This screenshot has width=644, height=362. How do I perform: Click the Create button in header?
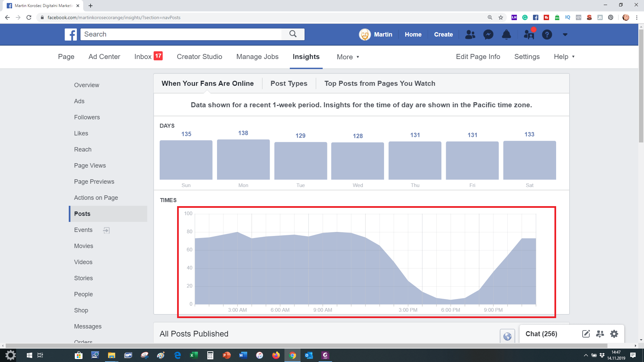coord(443,35)
